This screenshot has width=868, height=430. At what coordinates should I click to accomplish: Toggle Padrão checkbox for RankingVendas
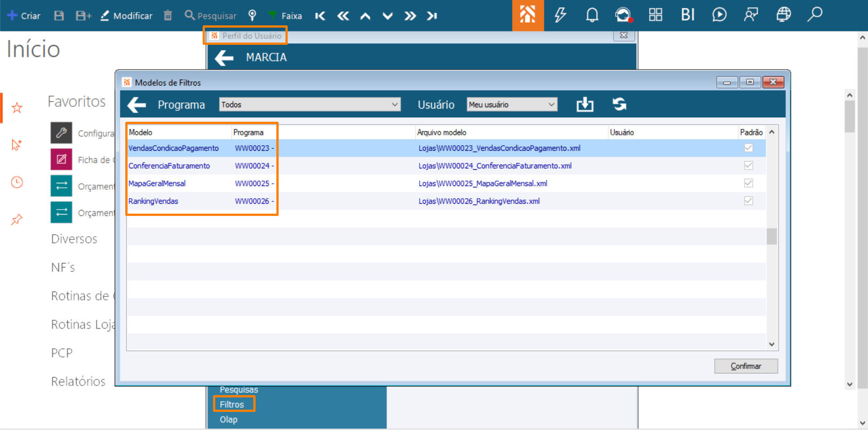(749, 201)
